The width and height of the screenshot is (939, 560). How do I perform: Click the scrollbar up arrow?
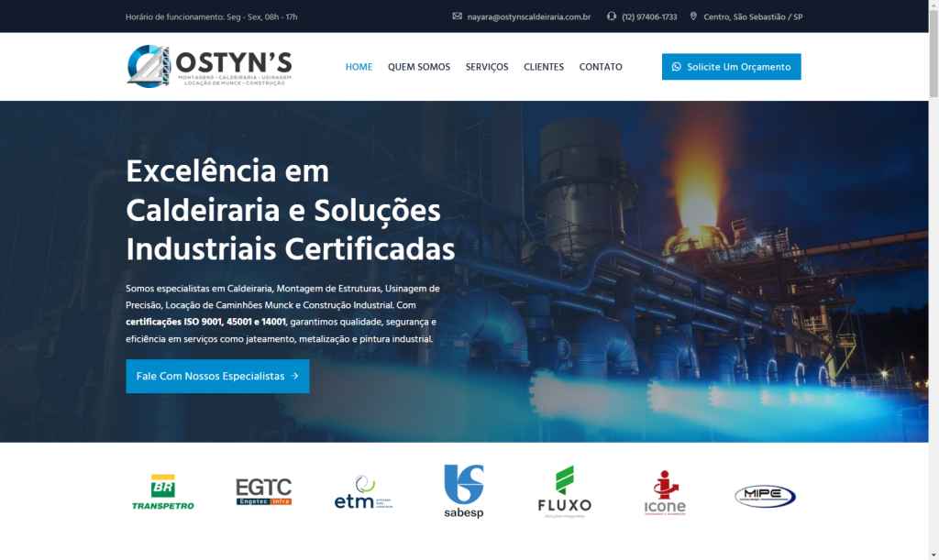click(x=933, y=5)
